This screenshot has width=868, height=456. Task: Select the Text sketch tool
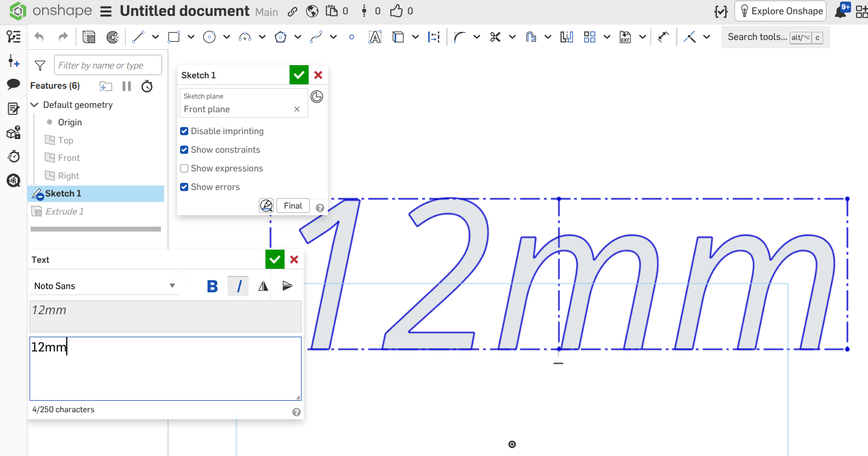coord(375,37)
